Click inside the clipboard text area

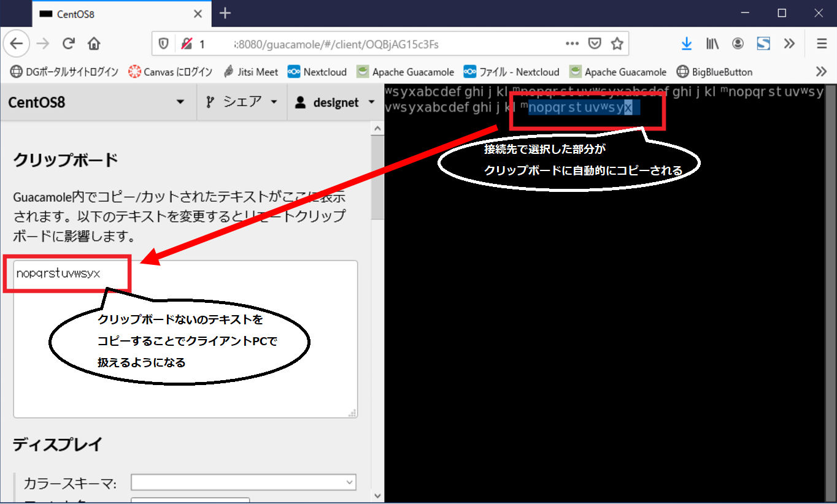pyautogui.click(x=185, y=339)
